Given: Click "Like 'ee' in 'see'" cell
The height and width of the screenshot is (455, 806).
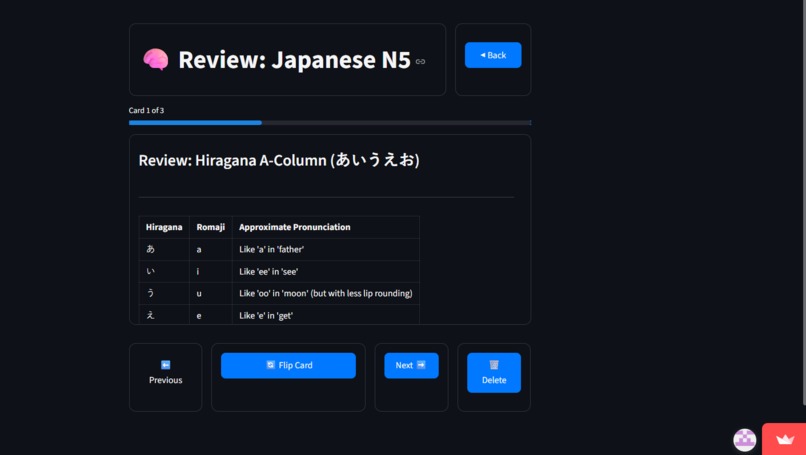Looking at the screenshot, I should coord(326,271).
